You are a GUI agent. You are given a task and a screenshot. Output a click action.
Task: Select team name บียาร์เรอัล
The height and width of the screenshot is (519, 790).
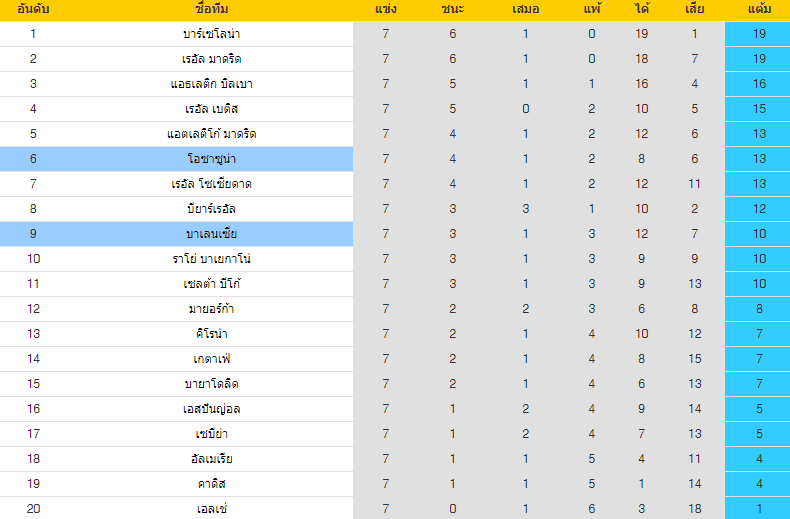(x=212, y=209)
